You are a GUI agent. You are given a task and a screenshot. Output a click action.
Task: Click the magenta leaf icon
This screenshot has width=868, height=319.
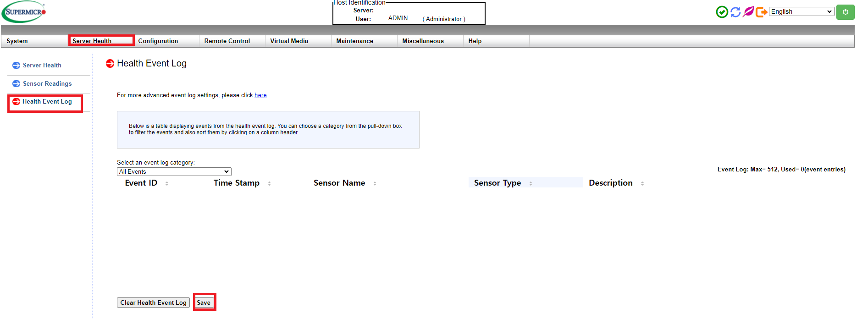[x=748, y=11]
